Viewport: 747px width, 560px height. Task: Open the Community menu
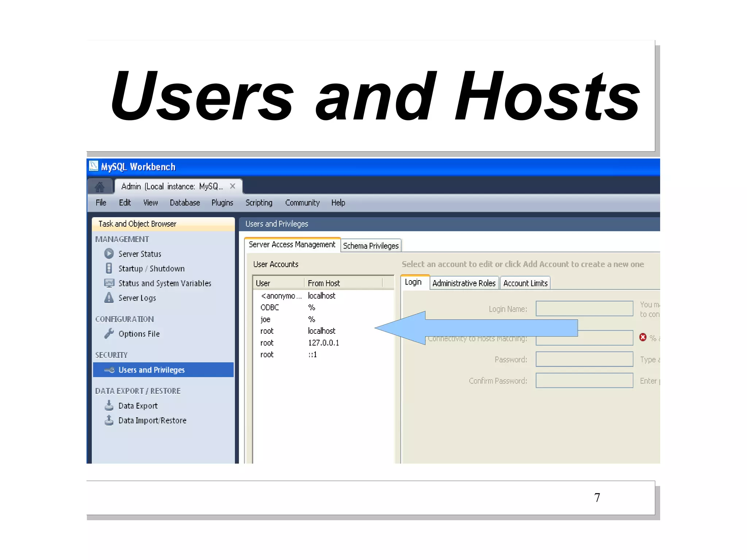click(x=302, y=202)
